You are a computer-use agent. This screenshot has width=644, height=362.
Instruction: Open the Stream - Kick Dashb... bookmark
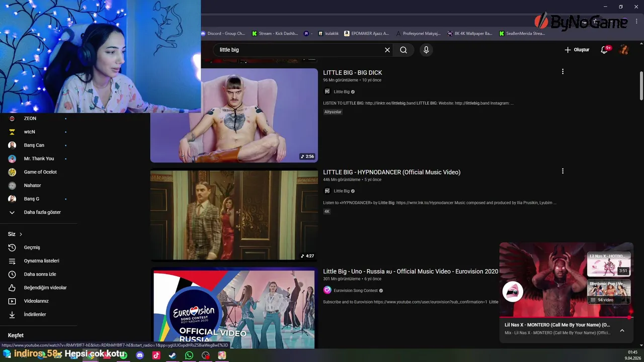tap(275, 34)
